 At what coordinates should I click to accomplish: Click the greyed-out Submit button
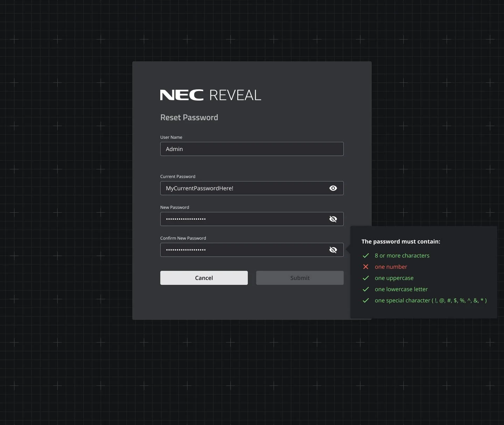300,278
